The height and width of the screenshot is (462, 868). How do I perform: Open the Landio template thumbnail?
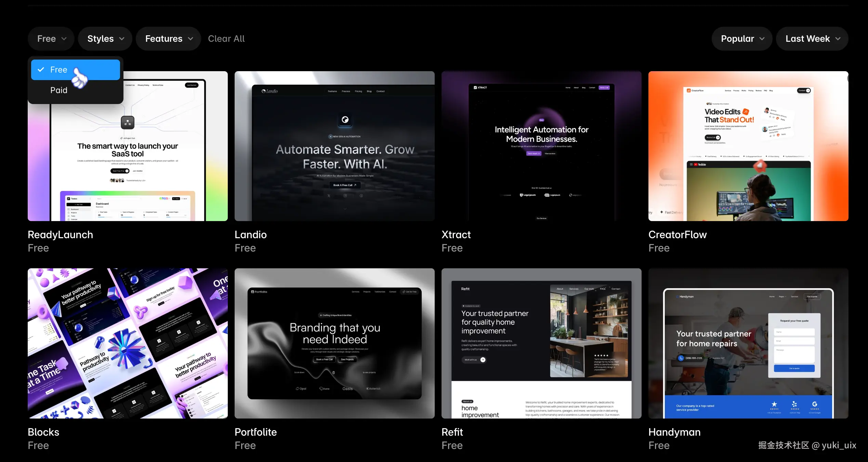pos(334,146)
